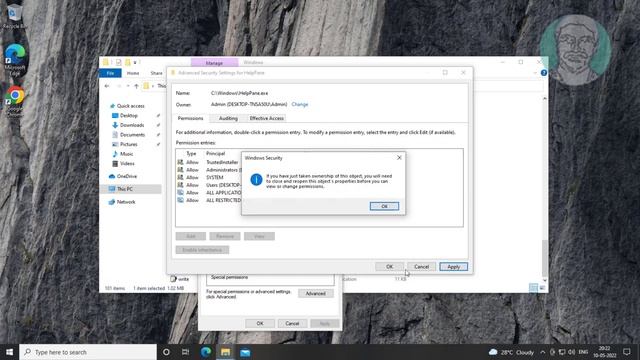Image resolution: width=640 pixels, height=360 pixels.
Task: Open the File menu in File Explorer
Action: 110,73
